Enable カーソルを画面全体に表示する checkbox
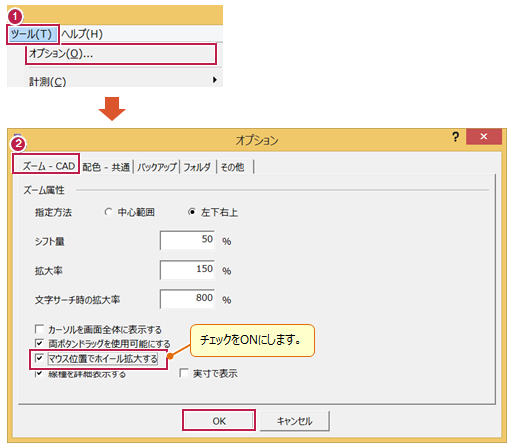This screenshot has width=512, height=447. click(x=39, y=330)
